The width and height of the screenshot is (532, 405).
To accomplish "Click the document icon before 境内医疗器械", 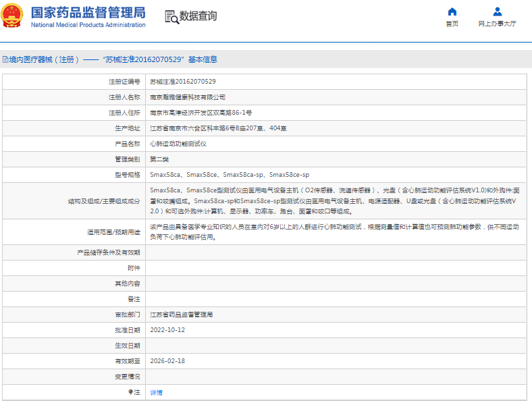I will pos(5,59).
